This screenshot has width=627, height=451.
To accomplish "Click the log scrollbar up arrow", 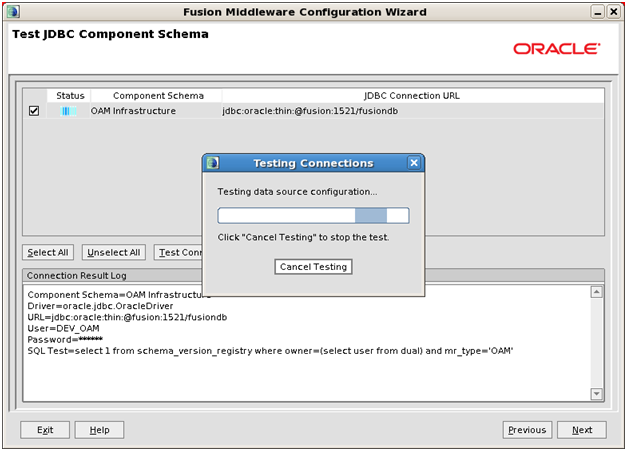I will tap(596, 292).
